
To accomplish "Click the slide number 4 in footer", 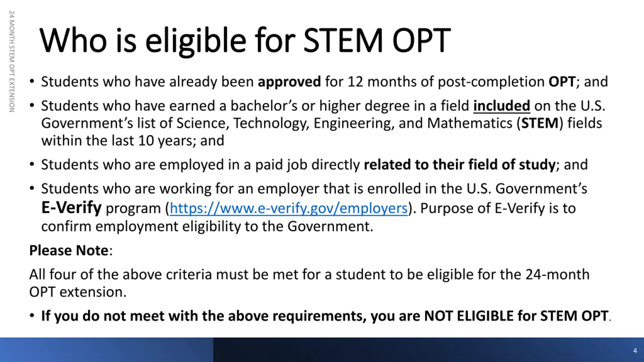I will click(x=635, y=351).
